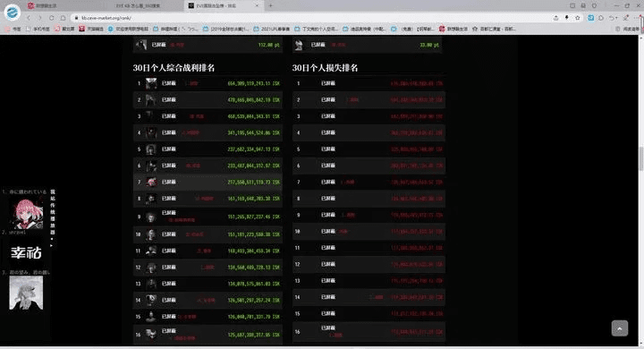Open rank 1 pilot avatar in loot ranking
Viewport: 644px width, 349px height.
[151, 84]
